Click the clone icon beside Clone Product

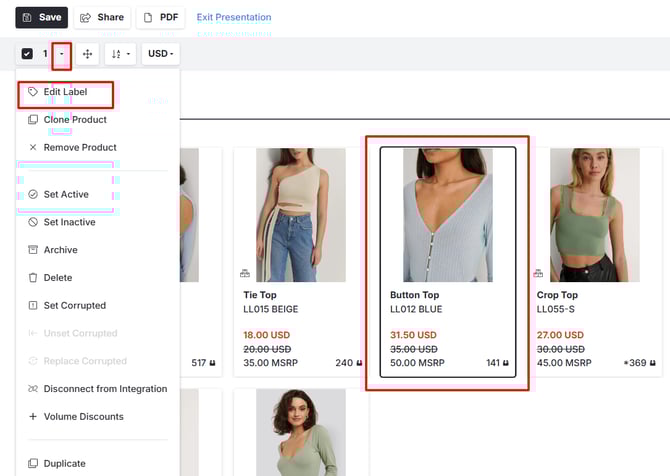tap(33, 120)
